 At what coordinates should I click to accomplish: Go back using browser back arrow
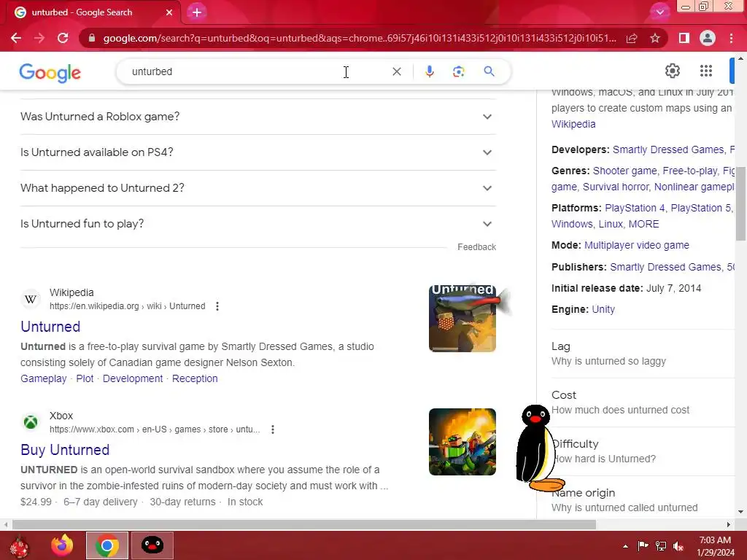[x=16, y=38]
